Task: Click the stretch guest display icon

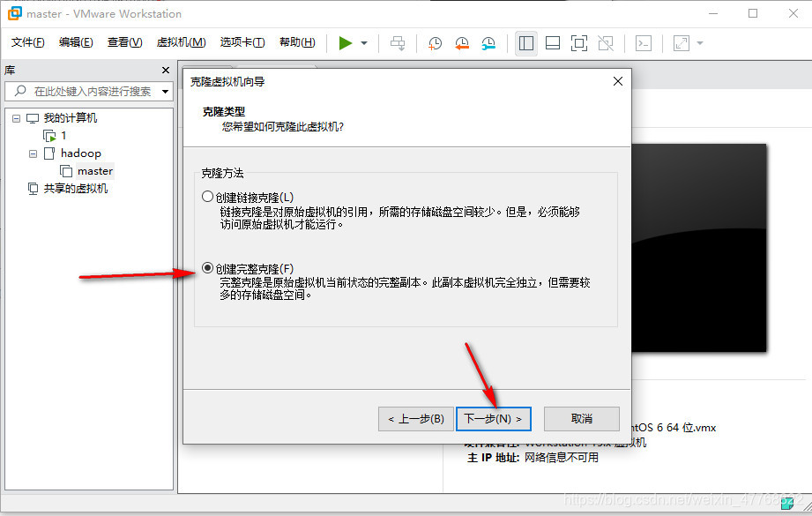Action: click(681, 43)
